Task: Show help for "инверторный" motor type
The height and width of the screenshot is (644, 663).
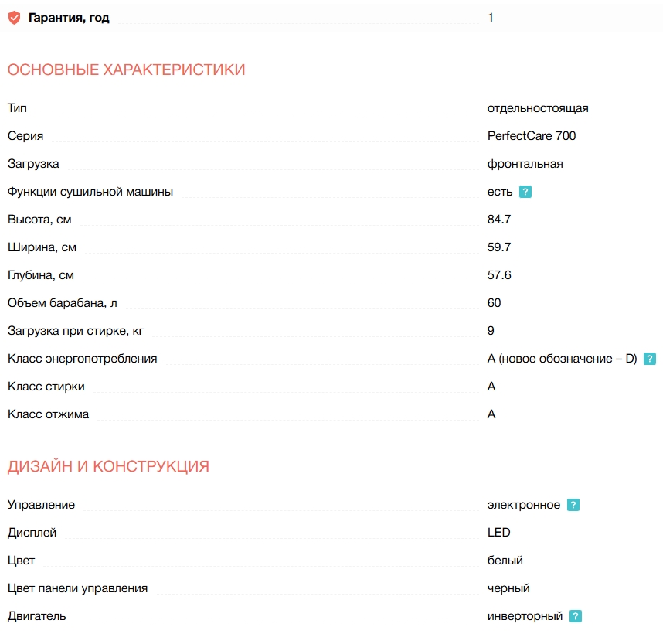Action: (x=576, y=616)
